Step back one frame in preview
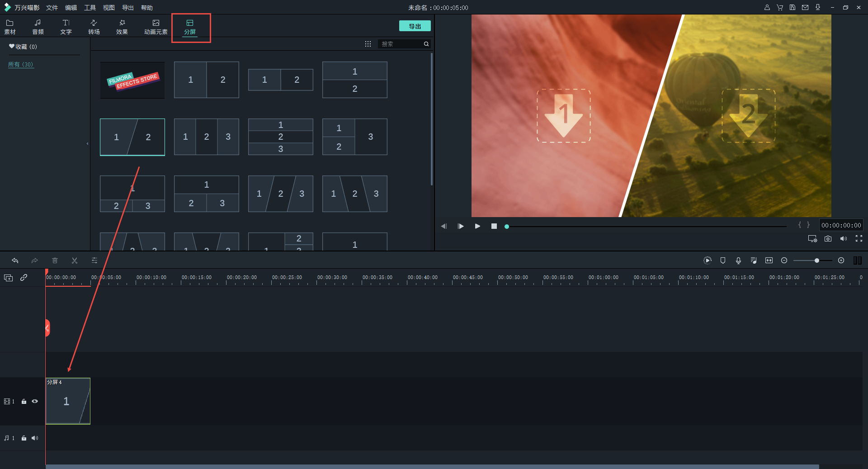This screenshot has height=469, width=868. (x=444, y=226)
